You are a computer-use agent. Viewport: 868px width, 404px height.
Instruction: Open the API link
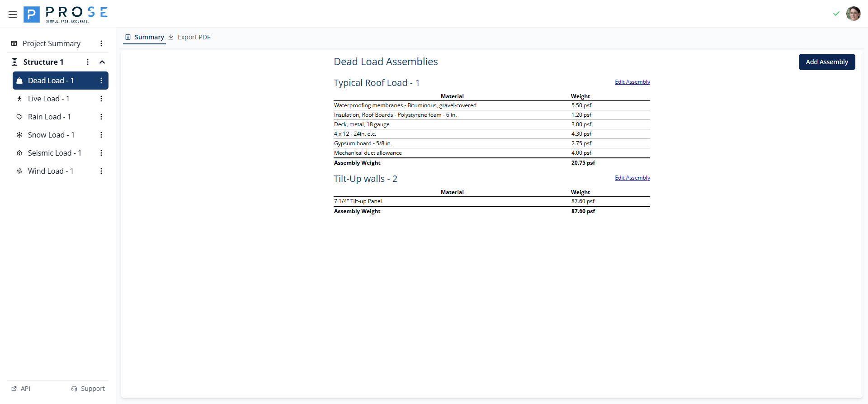pos(21,389)
